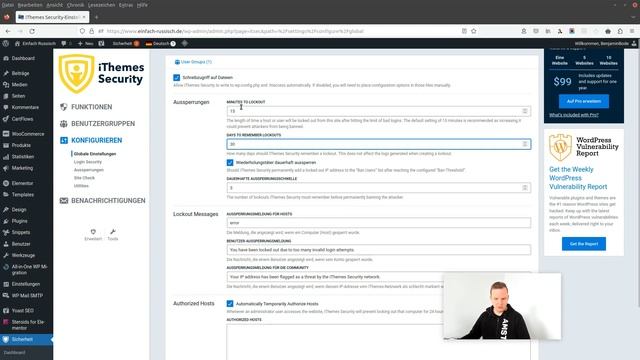
Task: Bookmark this page with the star icon
Action: tap(473, 31)
